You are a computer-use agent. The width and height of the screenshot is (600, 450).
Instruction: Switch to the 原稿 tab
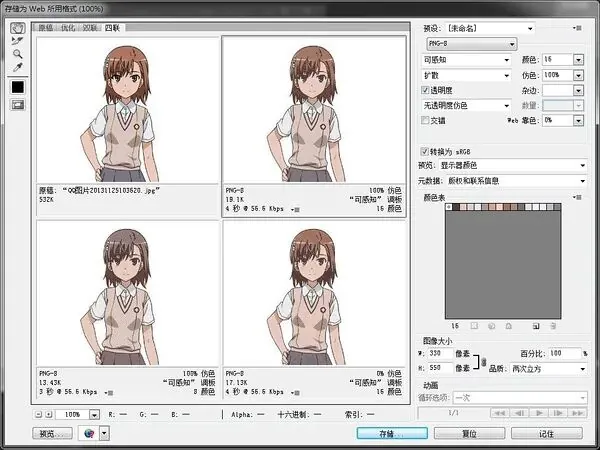point(46,28)
